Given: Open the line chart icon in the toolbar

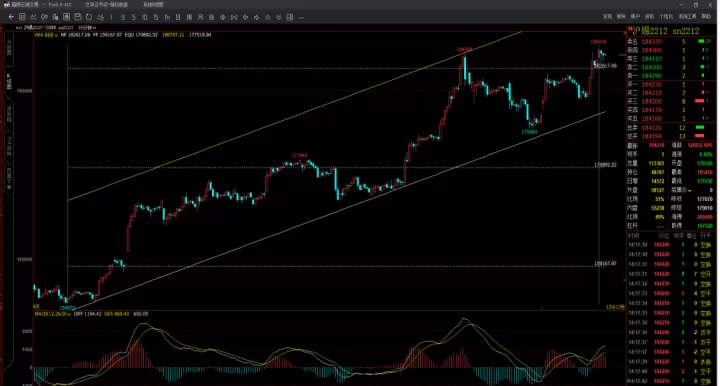Looking at the screenshot, I should tap(33, 17).
